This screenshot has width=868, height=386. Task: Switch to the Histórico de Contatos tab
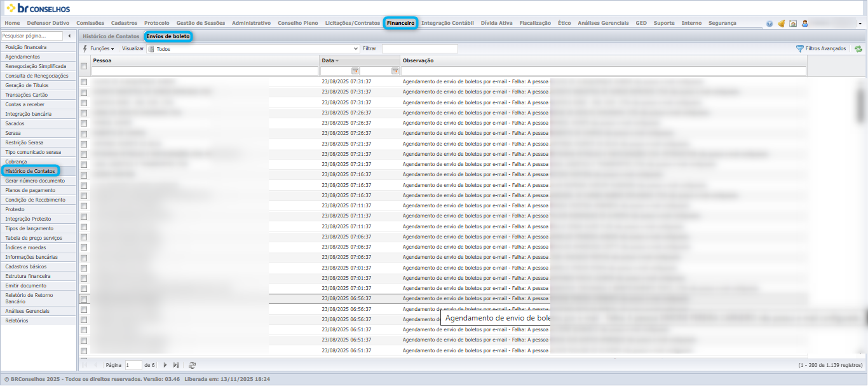tap(111, 36)
